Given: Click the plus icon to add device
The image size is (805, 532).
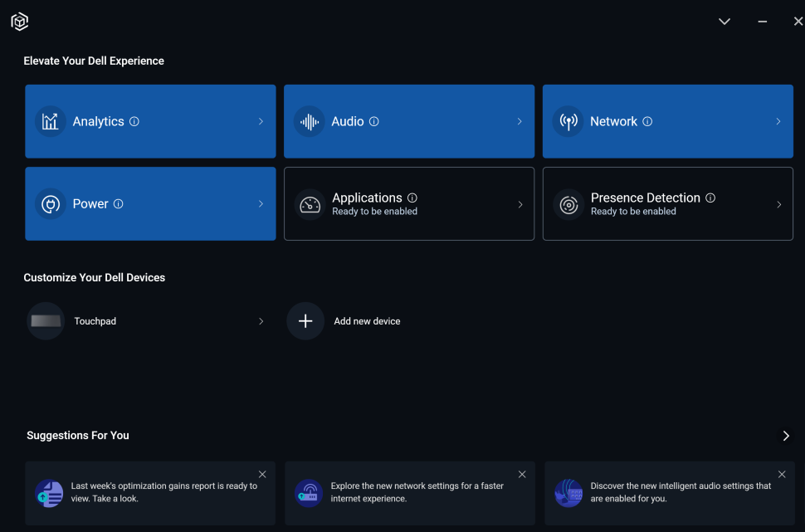Looking at the screenshot, I should (x=305, y=321).
